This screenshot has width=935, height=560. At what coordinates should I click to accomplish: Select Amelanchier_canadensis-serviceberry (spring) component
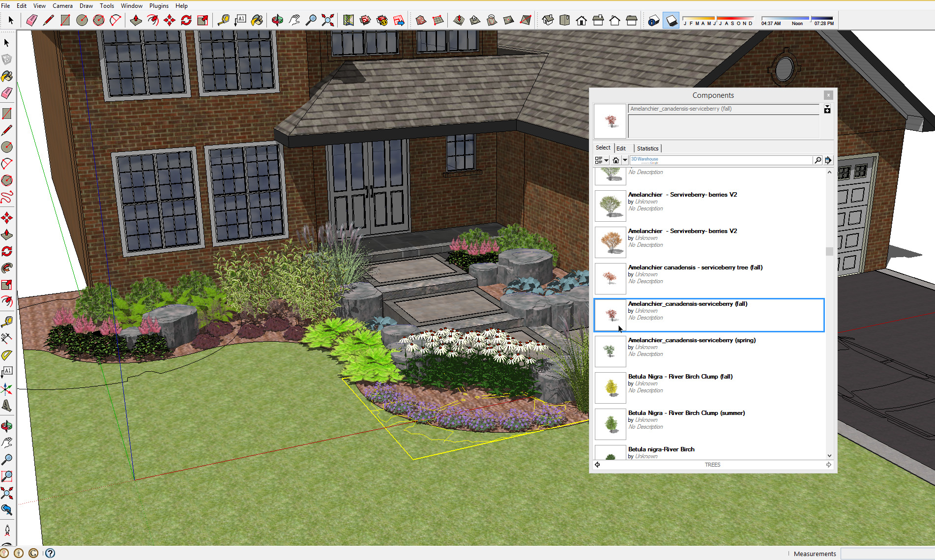(x=709, y=351)
